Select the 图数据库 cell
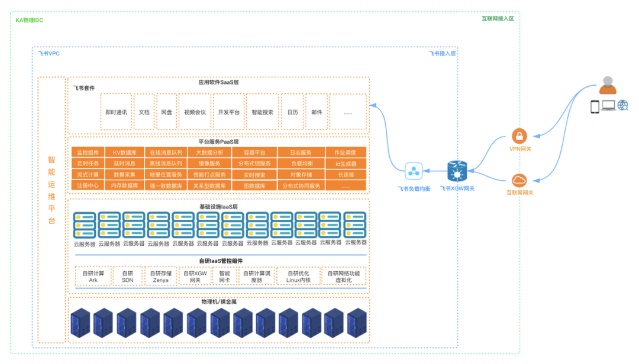 point(254,186)
